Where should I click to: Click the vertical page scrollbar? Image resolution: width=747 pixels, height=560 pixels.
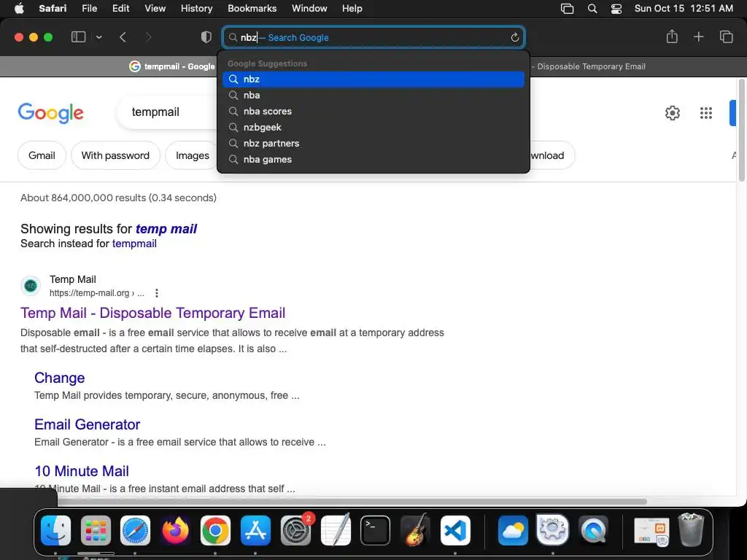click(741, 131)
